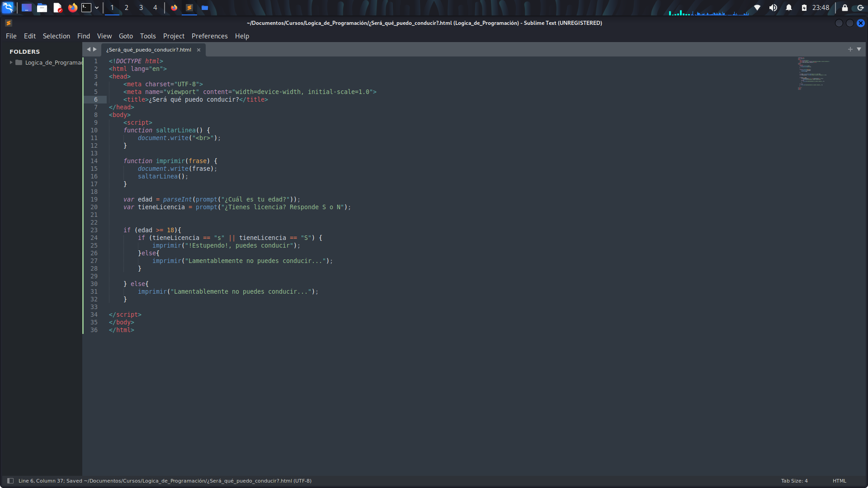Click the 23:48 panel clock

(x=821, y=8)
